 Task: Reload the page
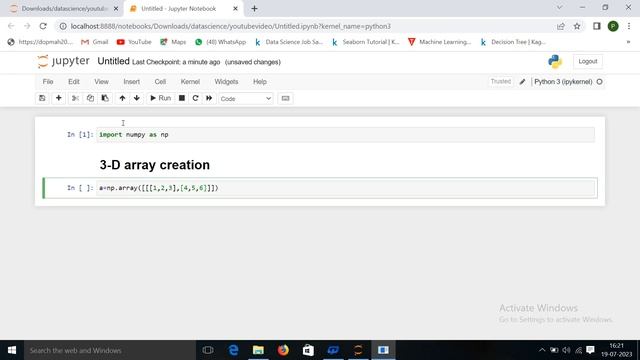point(43,26)
